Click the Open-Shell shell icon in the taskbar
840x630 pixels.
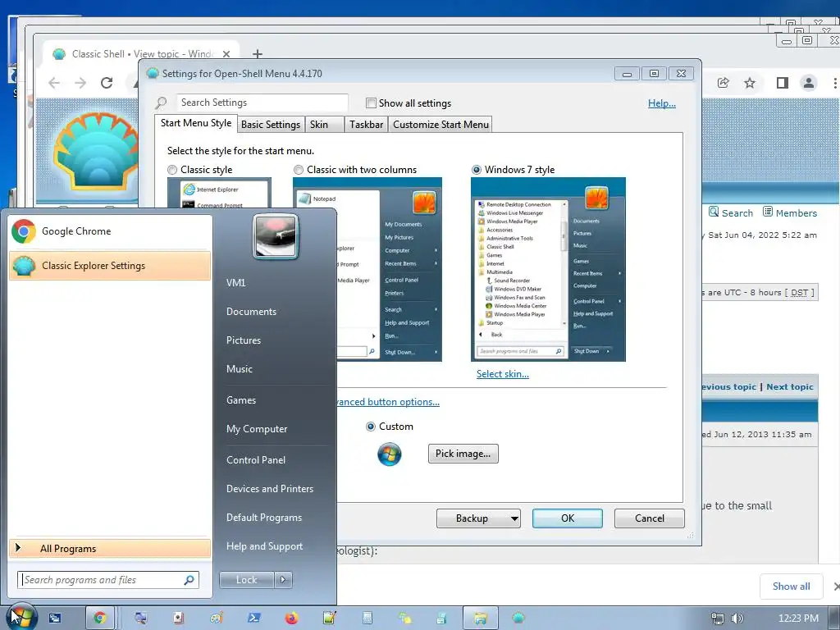(x=518, y=619)
